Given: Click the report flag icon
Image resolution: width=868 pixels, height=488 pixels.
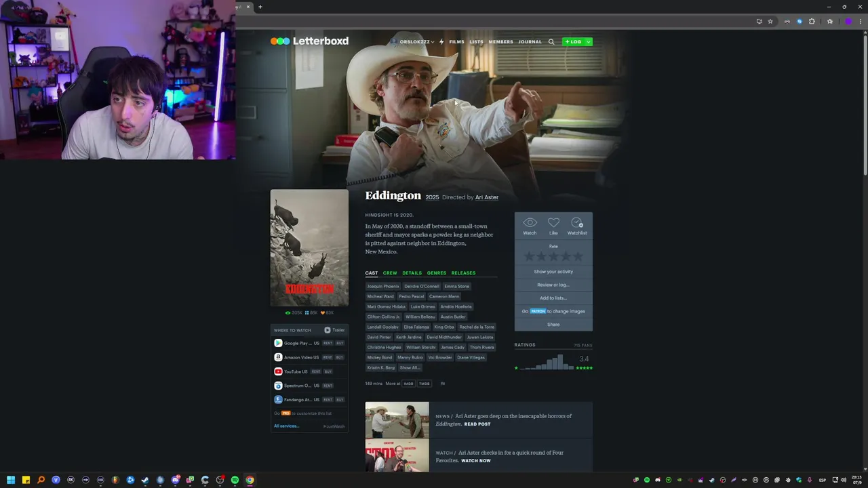Looking at the screenshot, I should 443,384.
